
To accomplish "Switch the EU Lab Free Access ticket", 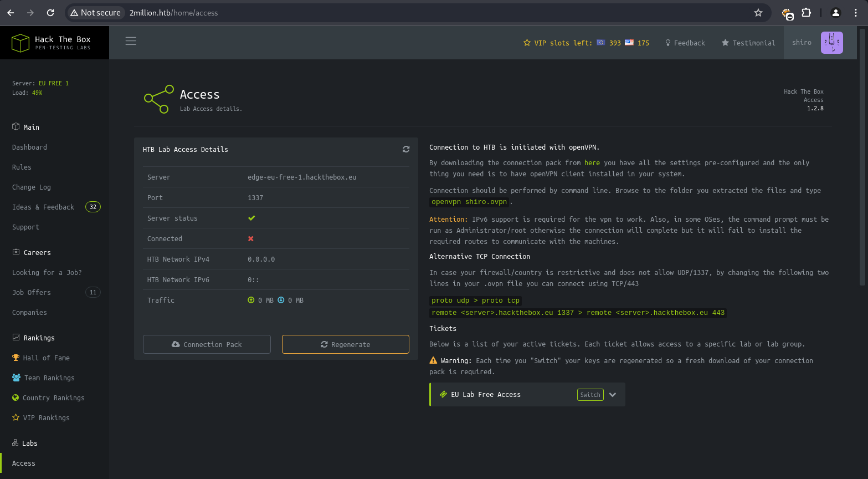I will [590, 395].
